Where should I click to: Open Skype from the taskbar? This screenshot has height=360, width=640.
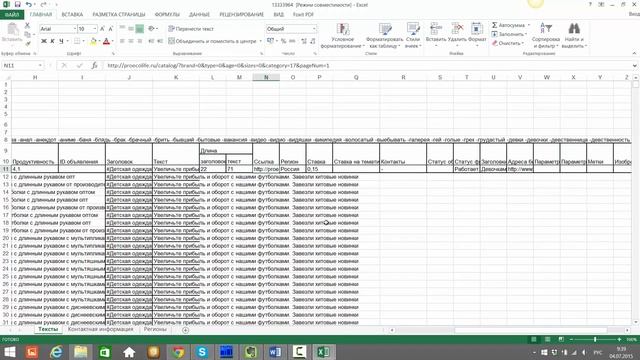click(202, 352)
